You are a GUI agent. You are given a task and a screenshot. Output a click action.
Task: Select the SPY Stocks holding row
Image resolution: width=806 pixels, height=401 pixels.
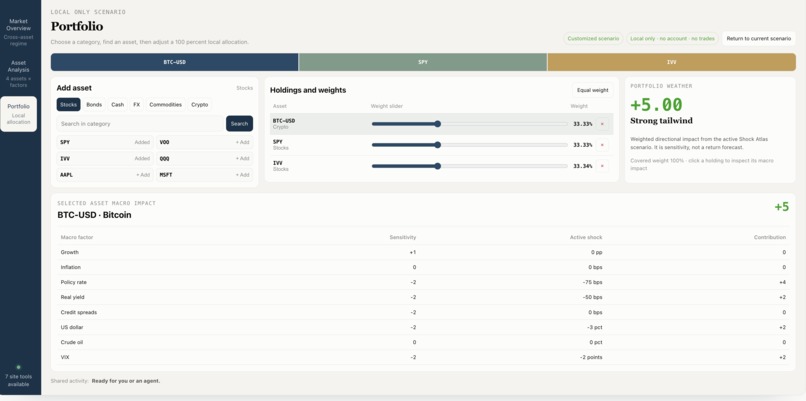pyautogui.click(x=442, y=145)
